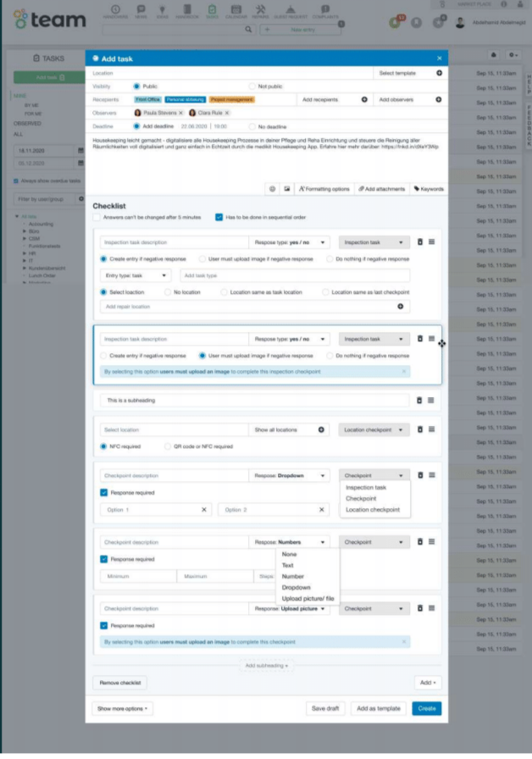Screen dimensions: 532x759
Task: Select 'QR code or NFC required' radio
Action: 168,446
